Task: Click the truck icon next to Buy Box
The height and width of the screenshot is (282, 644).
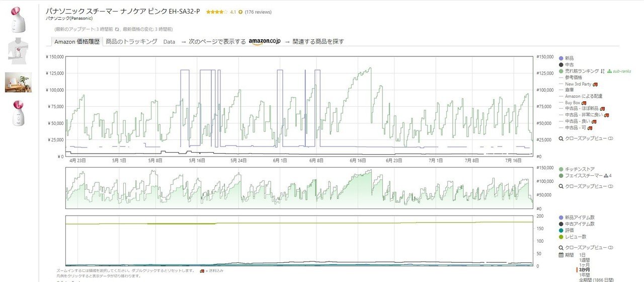Action: click(x=584, y=102)
